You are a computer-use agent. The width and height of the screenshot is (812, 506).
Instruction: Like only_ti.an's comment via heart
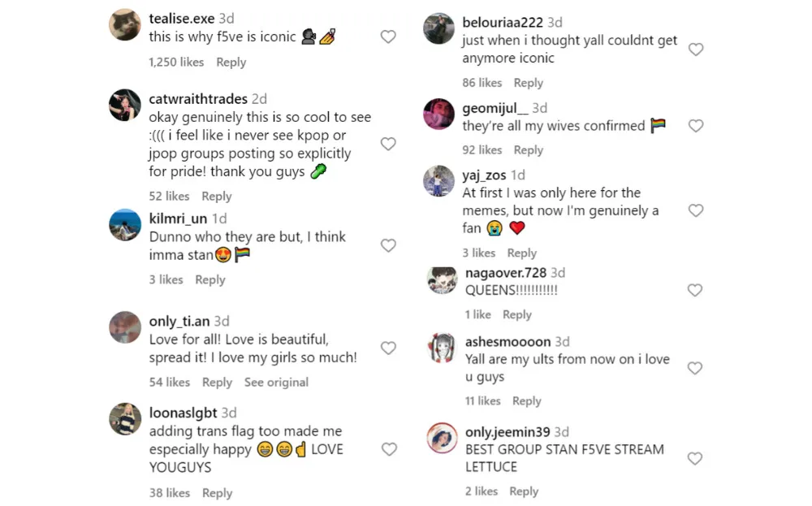388,348
